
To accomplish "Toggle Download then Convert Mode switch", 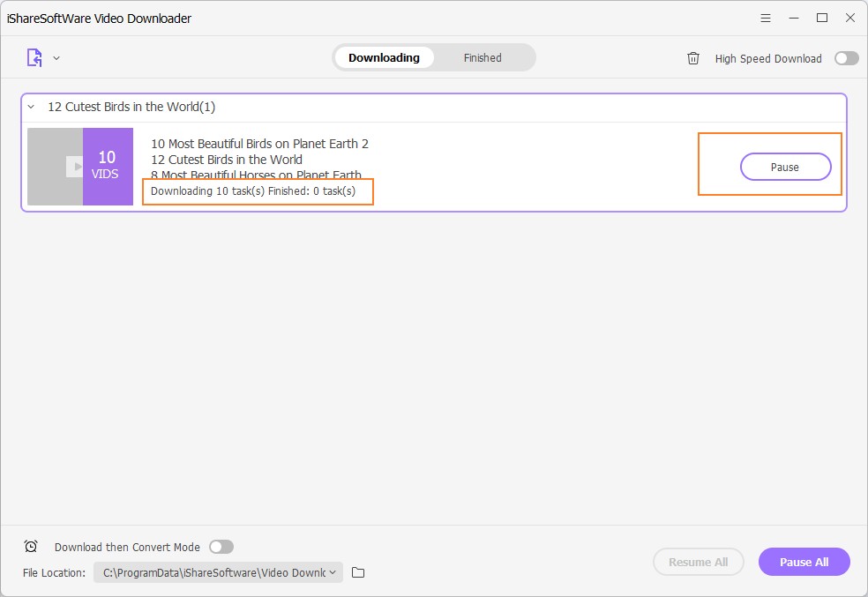I will tap(221, 547).
